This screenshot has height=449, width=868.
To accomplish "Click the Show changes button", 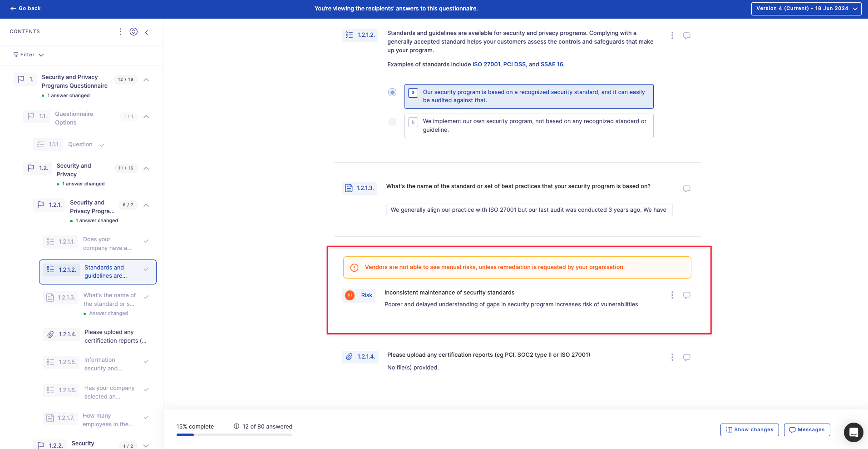I will (x=750, y=430).
